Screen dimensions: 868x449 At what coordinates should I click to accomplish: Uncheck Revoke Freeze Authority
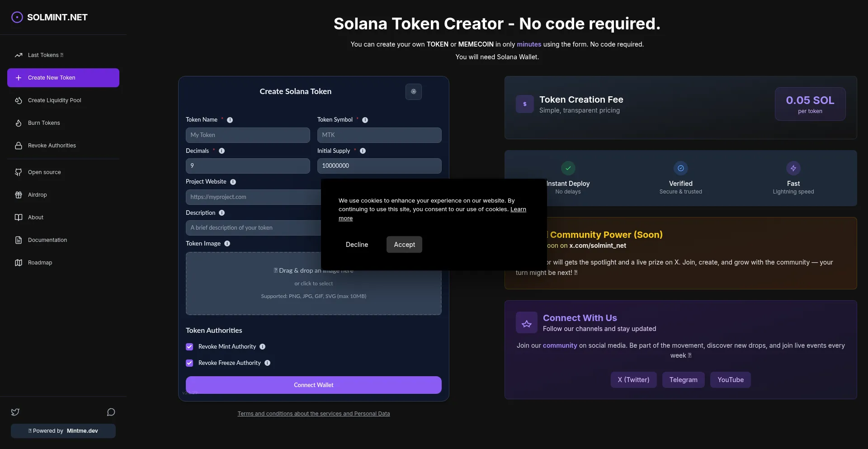189,363
